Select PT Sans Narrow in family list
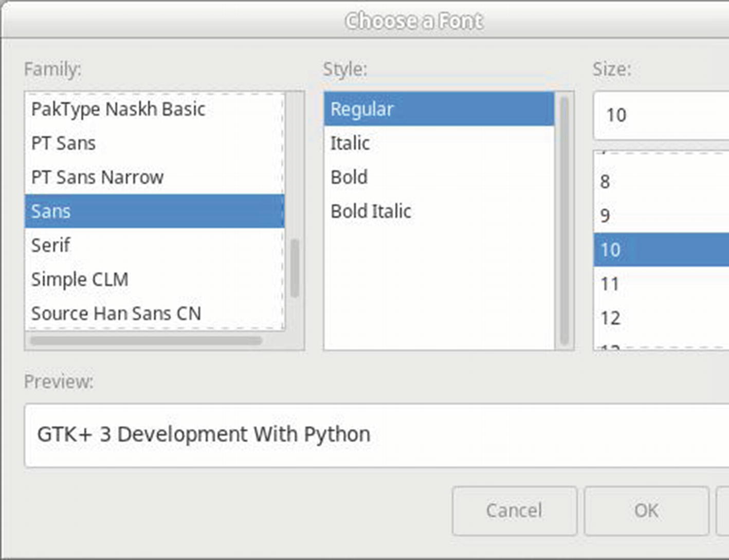 (97, 177)
